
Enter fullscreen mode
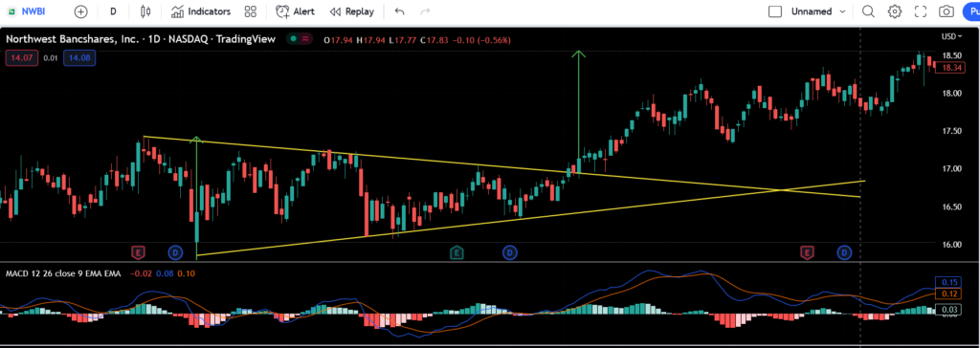click(x=920, y=11)
